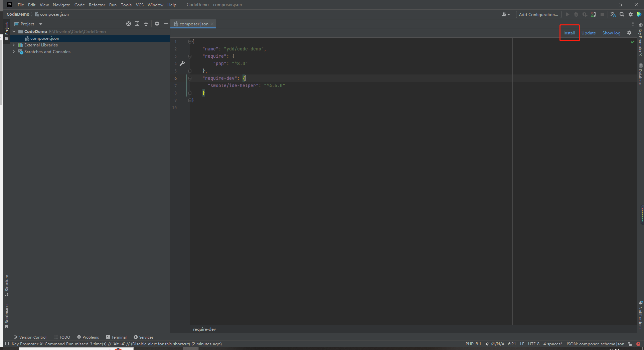
Task: Toggle Listen for PHP Debug Connections icon
Action: click(x=594, y=14)
